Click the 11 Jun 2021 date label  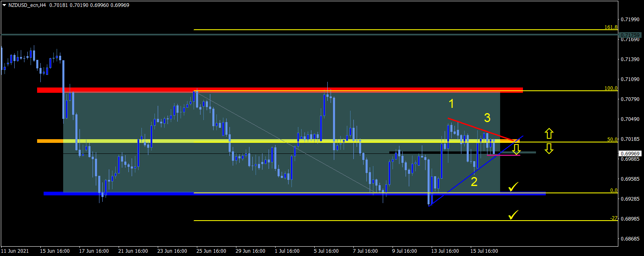click(x=15, y=251)
